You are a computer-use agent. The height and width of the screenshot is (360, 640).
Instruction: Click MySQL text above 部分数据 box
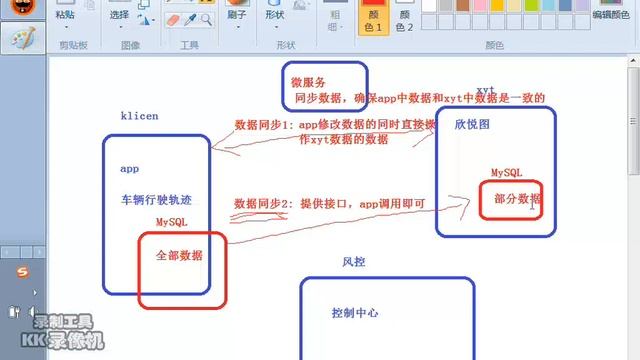(x=507, y=173)
